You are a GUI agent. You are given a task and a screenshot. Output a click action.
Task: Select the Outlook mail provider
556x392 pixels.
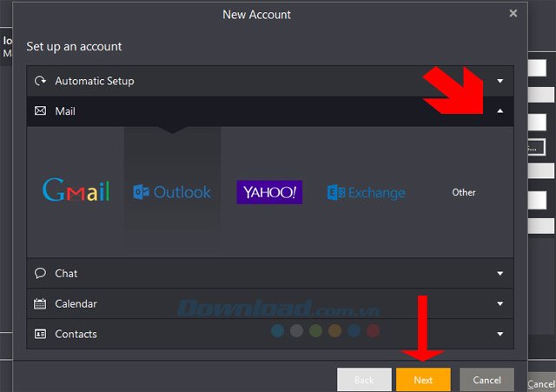coord(172,192)
